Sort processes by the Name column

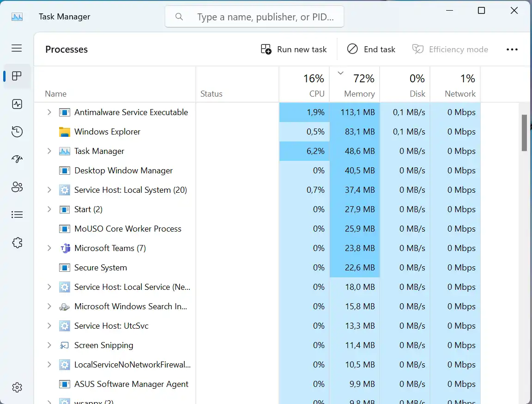coord(115,84)
